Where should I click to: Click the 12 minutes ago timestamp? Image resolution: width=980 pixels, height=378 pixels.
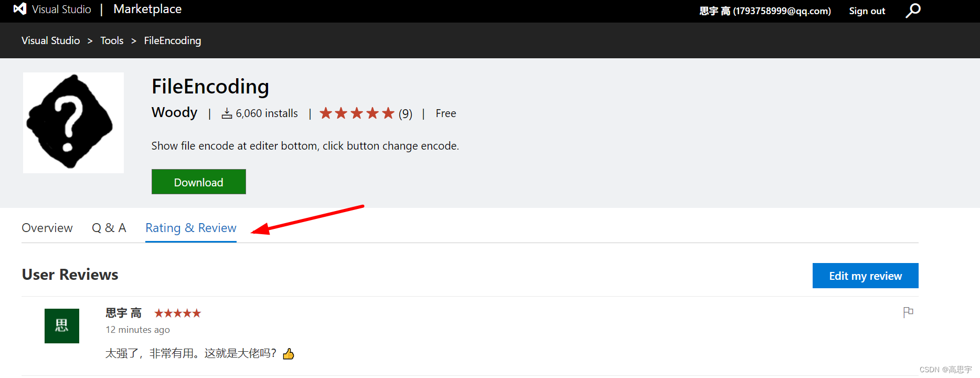138,330
